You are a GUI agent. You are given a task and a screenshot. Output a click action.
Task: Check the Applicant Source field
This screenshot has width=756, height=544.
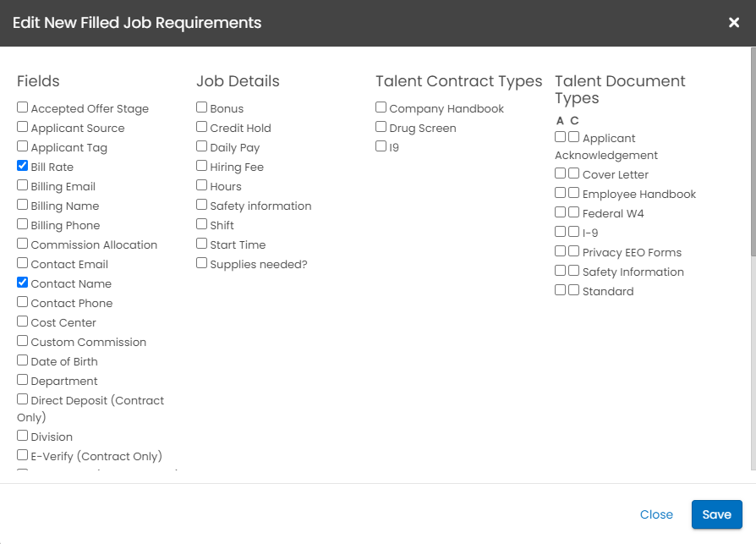coord(21,126)
